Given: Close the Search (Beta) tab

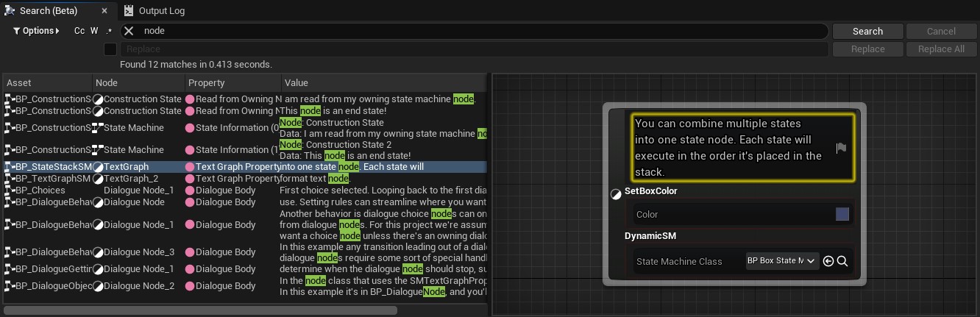Looking at the screenshot, I should point(104,11).
